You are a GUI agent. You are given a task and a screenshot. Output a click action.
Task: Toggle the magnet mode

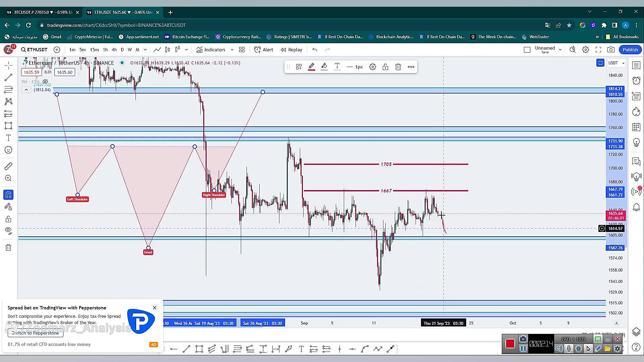point(8,194)
